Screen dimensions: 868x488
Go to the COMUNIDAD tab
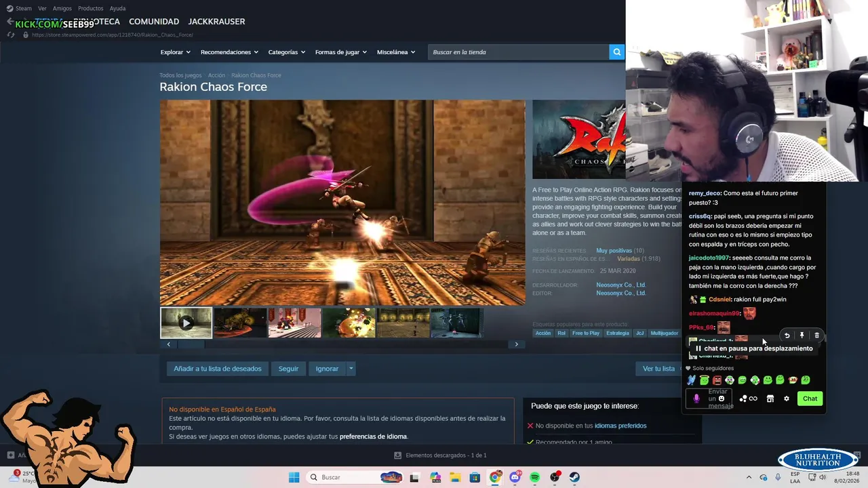154,22
